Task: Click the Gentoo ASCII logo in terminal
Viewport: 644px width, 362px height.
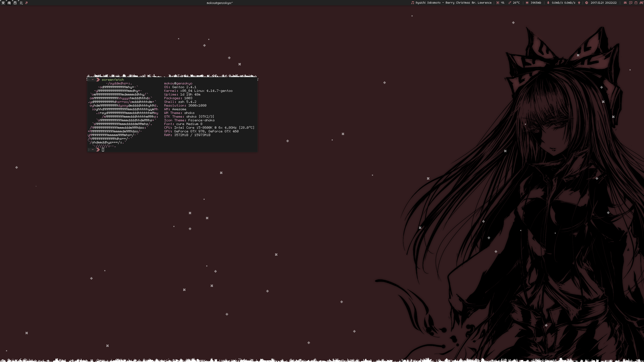Action: 123,115
